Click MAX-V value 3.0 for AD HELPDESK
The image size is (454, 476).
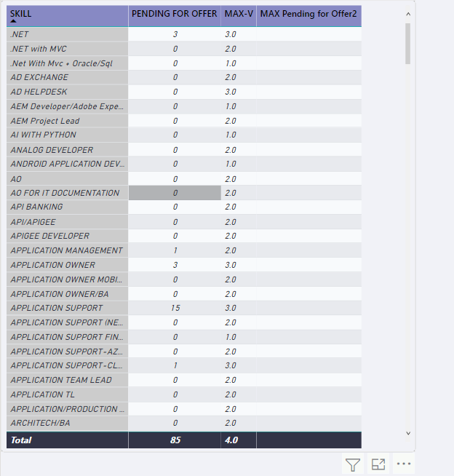(x=231, y=92)
